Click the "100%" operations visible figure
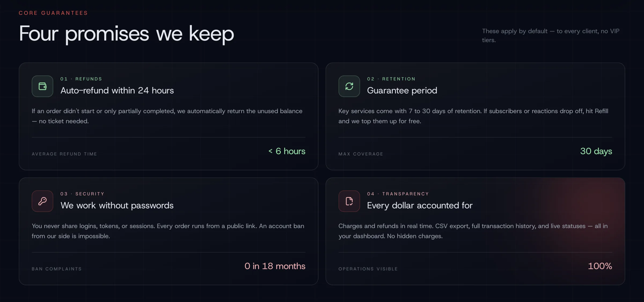Screen dimensions: 644x302 coord(600,266)
